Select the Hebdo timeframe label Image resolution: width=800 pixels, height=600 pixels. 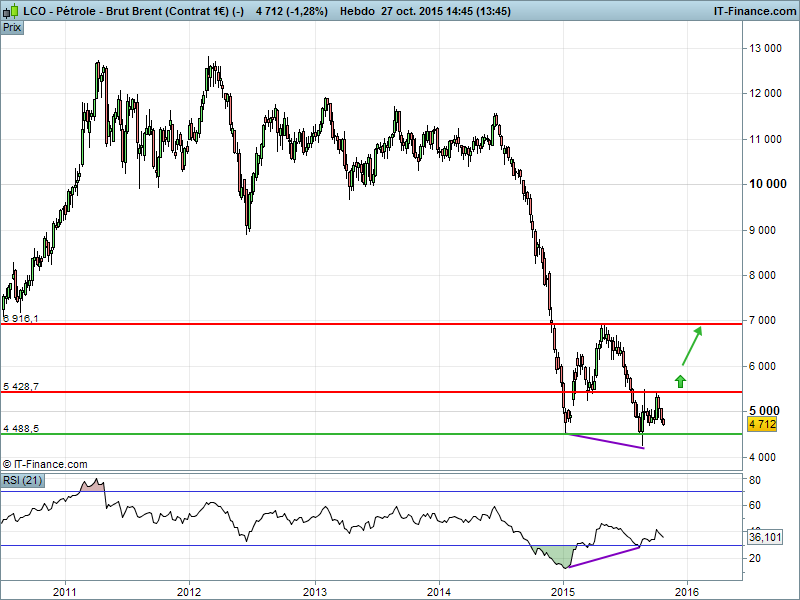pyautogui.click(x=357, y=11)
